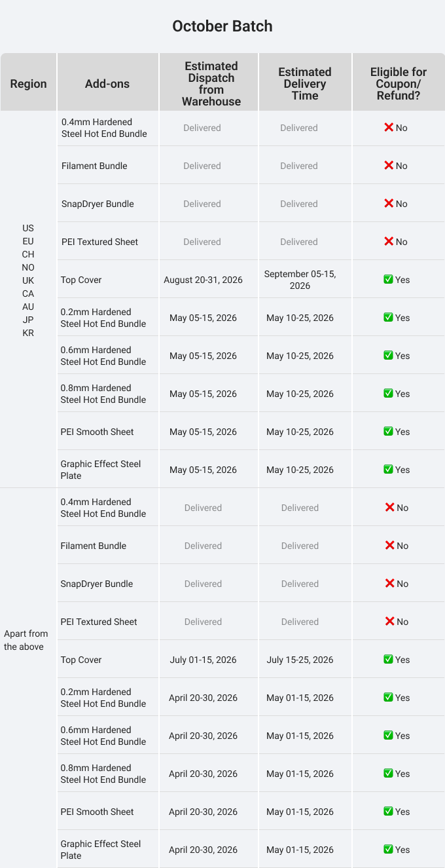
Task: Click the green check for Top Cover dispatching July 01-15
Action: tap(388, 660)
